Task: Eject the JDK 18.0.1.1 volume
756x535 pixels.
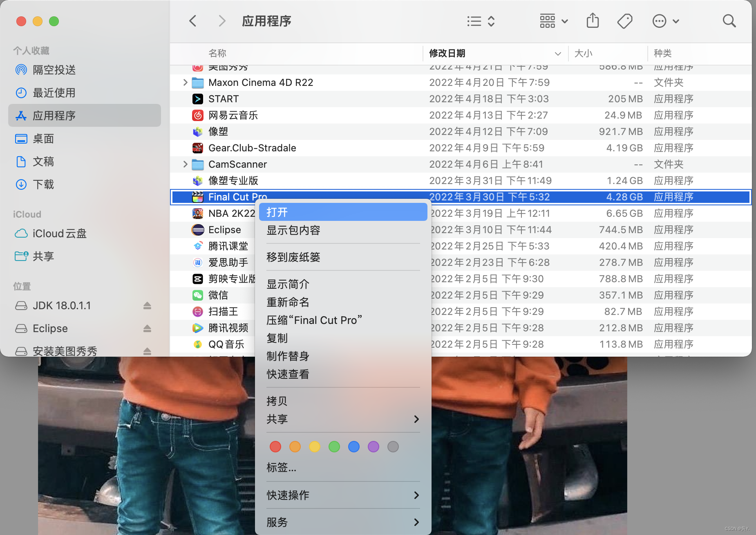Action: pyautogui.click(x=147, y=306)
